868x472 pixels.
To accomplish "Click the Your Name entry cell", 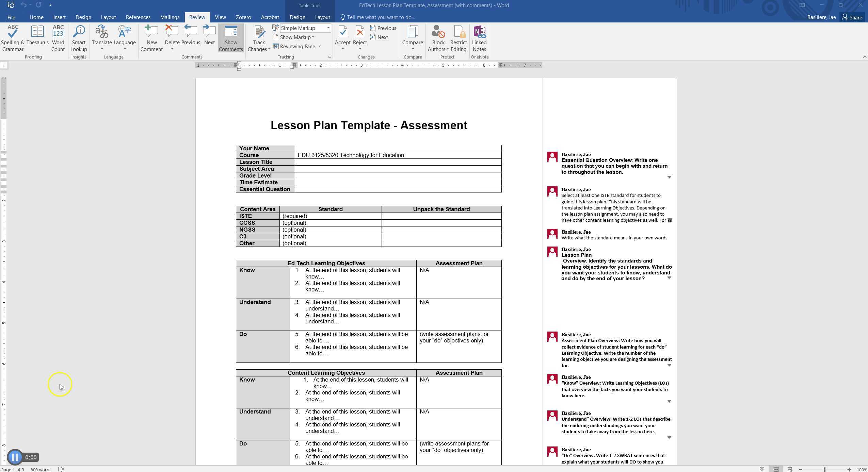I will [x=398, y=148].
